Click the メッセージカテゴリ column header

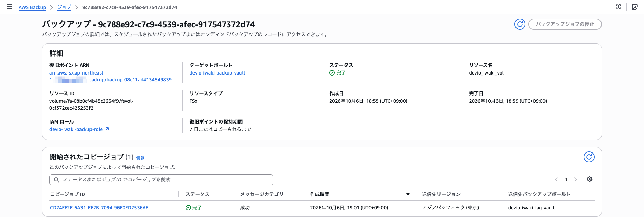(262, 194)
